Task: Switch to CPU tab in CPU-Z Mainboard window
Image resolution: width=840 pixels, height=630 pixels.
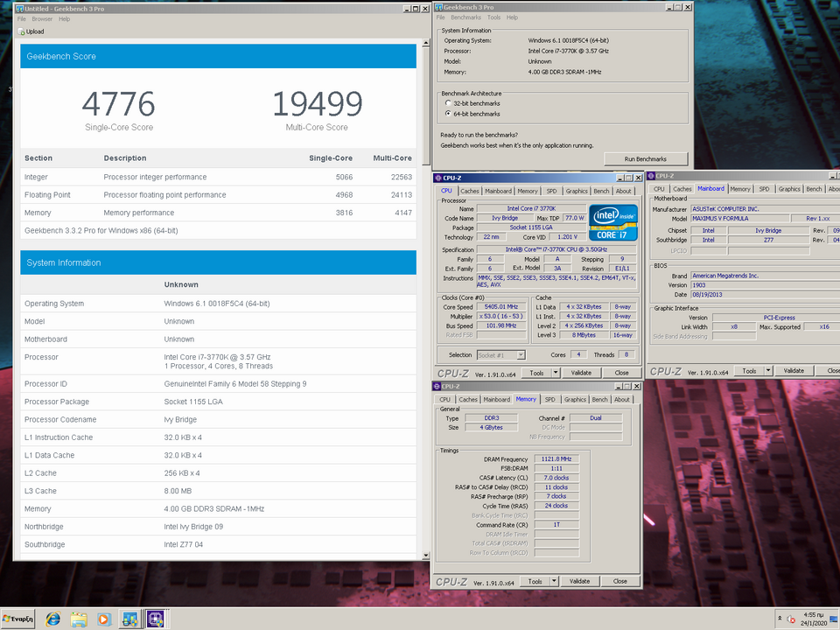Action: [x=659, y=189]
